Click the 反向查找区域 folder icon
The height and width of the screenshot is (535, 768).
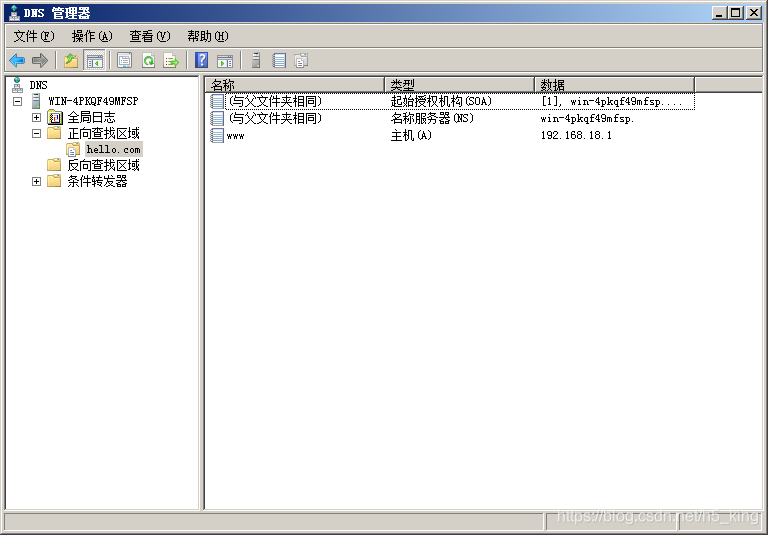[x=54, y=165]
